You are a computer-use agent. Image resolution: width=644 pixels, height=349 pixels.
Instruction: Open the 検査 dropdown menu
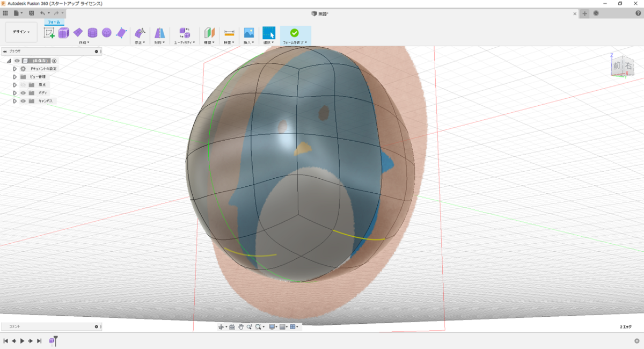coord(229,42)
